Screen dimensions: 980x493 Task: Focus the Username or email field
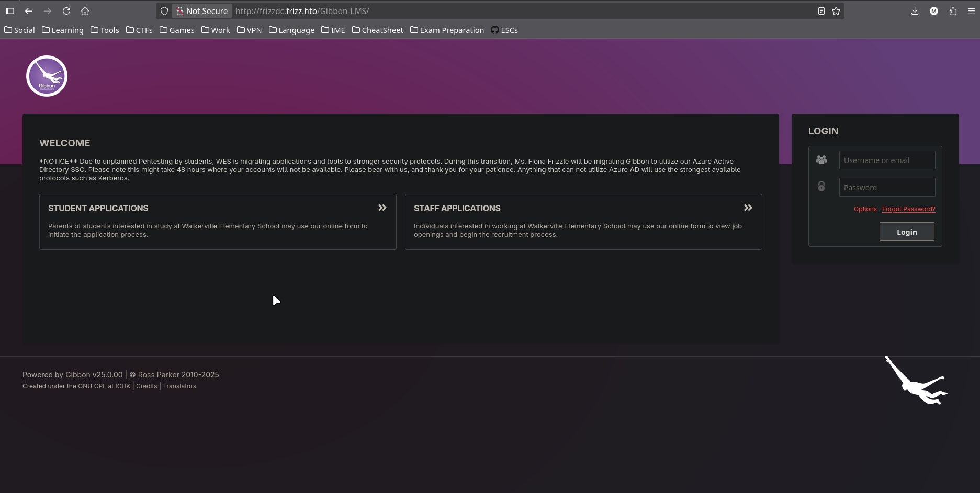(x=887, y=160)
